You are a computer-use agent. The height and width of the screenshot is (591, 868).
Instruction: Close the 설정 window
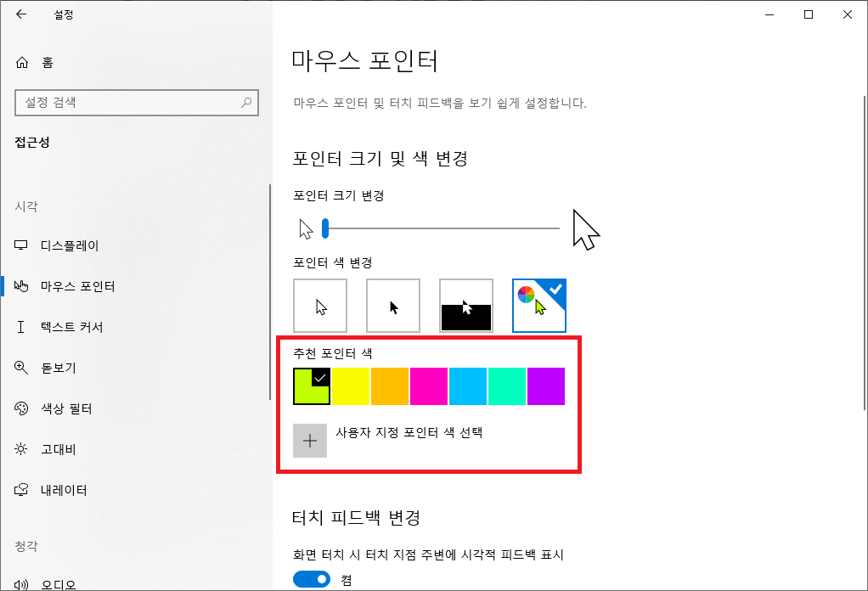pos(848,14)
